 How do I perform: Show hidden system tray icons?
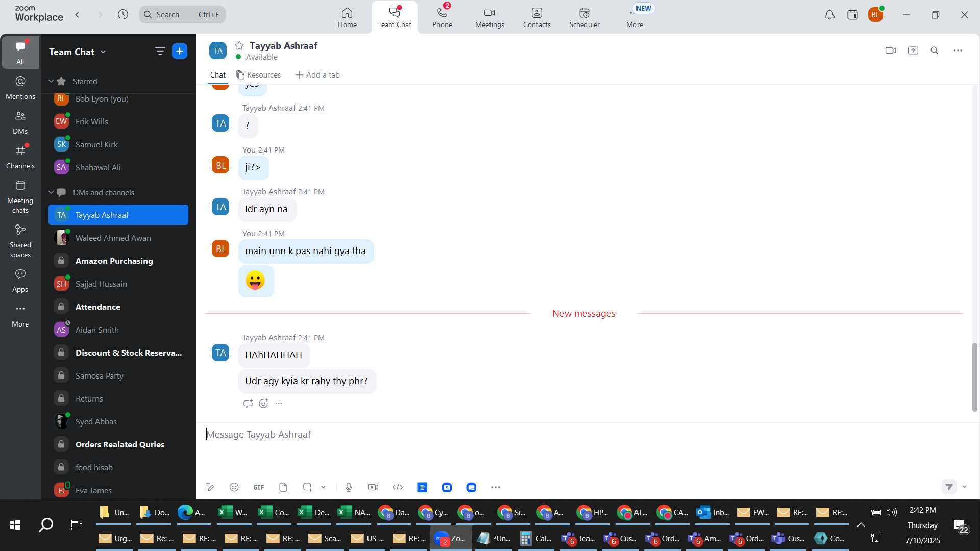tap(861, 525)
